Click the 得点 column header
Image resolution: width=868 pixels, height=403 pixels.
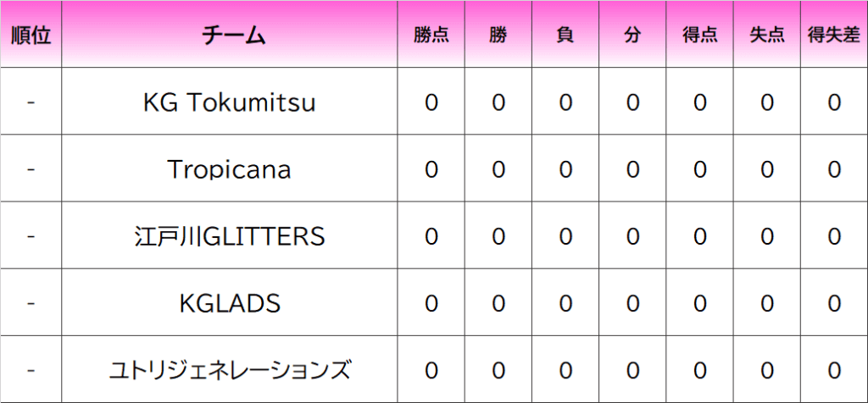(x=699, y=36)
